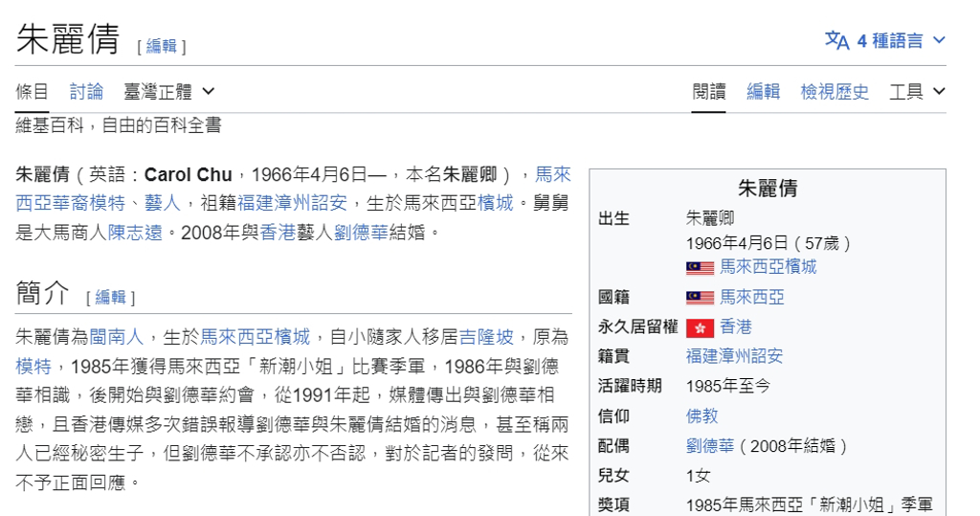The height and width of the screenshot is (516, 980).
Task: Click the Hong Kong flag icon beside 香港
Action: tap(700, 327)
